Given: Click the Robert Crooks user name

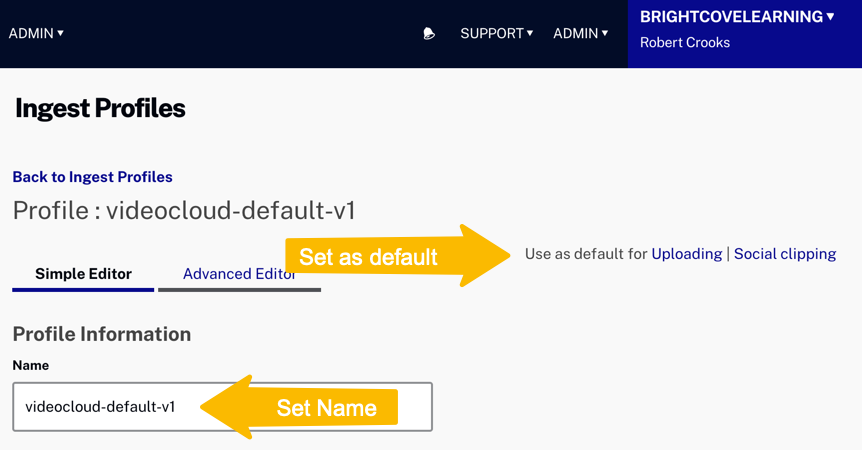Looking at the screenshot, I should (x=685, y=43).
